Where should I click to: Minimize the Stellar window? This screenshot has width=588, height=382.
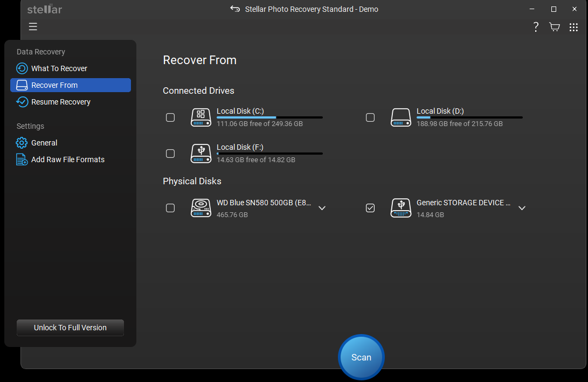coord(532,9)
